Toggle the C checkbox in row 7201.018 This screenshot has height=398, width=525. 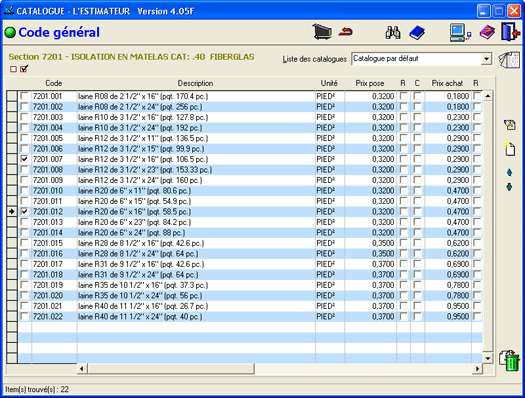(417, 275)
